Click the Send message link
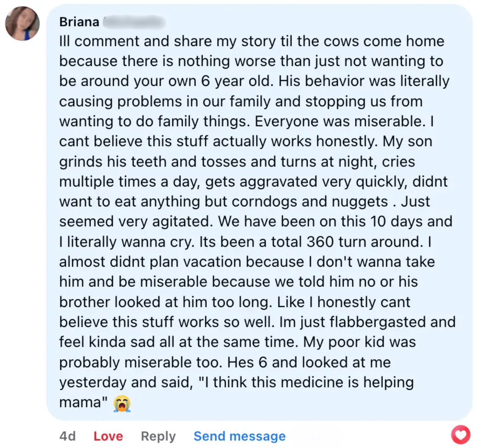This screenshot has height=448, width=477. pyautogui.click(x=240, y=436)
